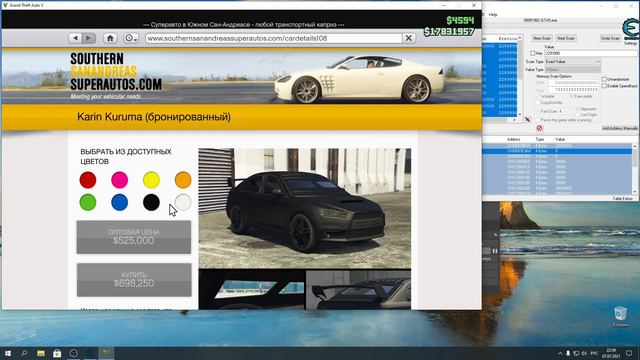Choose the blue car color
The image size is (640, 360).
click(x=120, y=202)
